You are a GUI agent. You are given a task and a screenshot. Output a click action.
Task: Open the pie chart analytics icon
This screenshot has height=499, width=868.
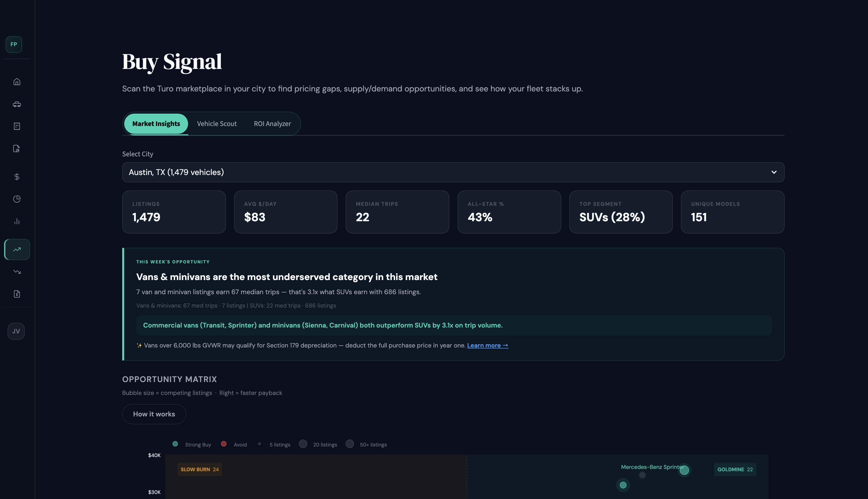click(16, 199)
